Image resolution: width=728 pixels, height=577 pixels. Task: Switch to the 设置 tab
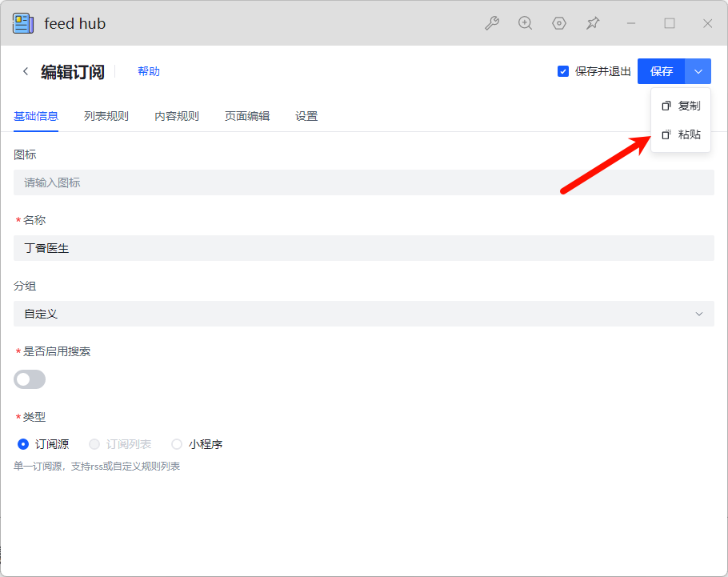pyautogui.click(x=306, y=116)
